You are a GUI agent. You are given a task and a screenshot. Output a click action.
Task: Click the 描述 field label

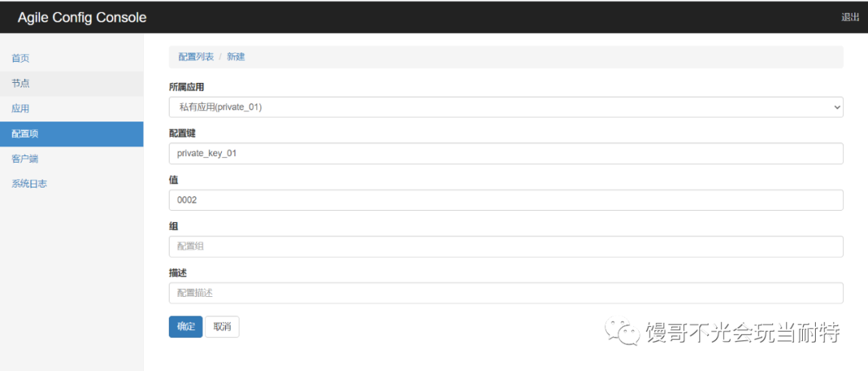pos(178,273)
